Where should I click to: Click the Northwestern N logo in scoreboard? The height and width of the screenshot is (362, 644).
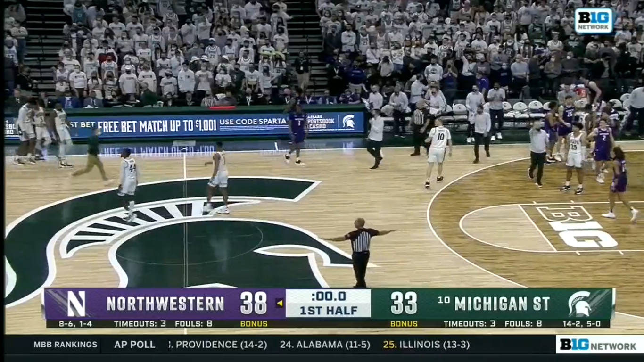(76, 304)
